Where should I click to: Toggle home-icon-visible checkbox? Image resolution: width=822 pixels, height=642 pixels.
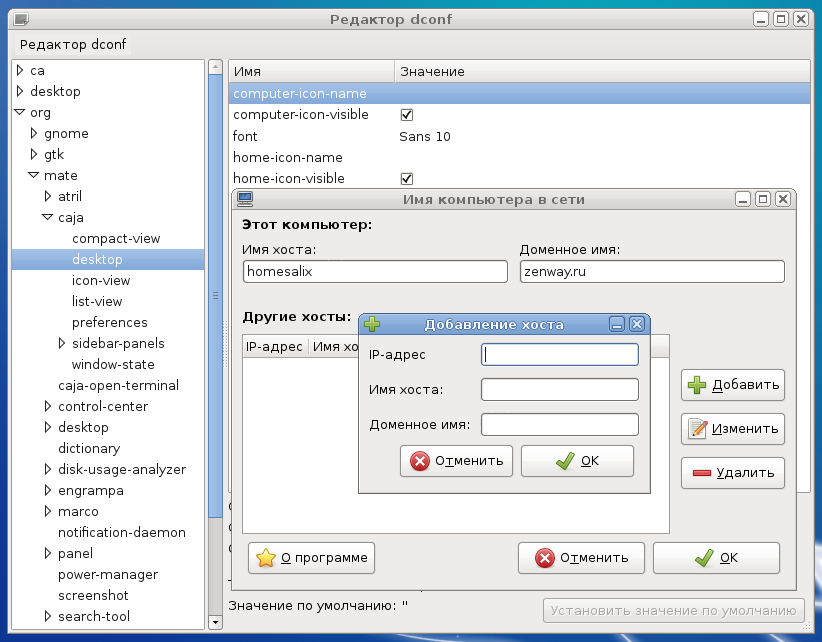coord(406,179)
